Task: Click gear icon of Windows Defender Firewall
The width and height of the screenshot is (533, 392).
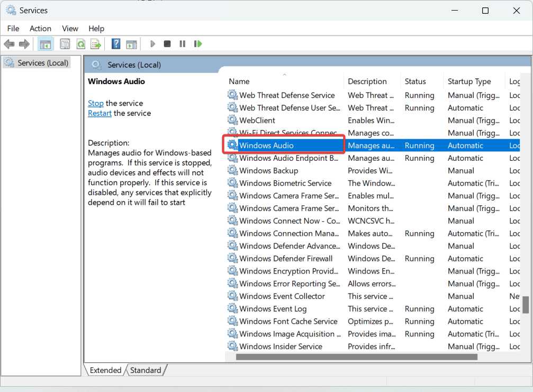Action: click(x=233, y=258)
